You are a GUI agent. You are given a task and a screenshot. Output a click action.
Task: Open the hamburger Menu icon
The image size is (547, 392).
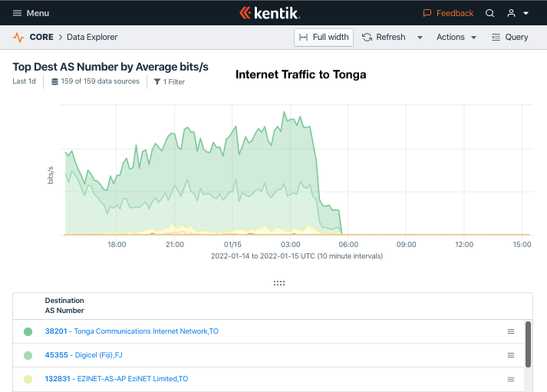[17, 13]
